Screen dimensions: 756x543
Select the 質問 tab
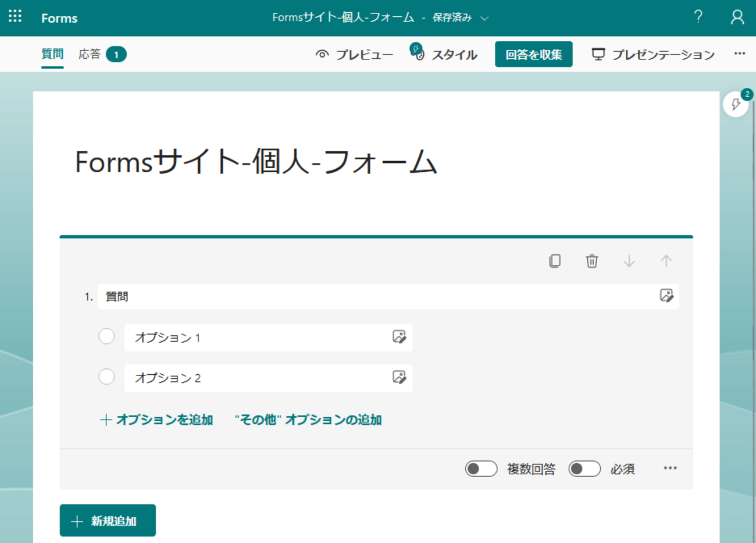pyautogui.click(x=52, y=54)
